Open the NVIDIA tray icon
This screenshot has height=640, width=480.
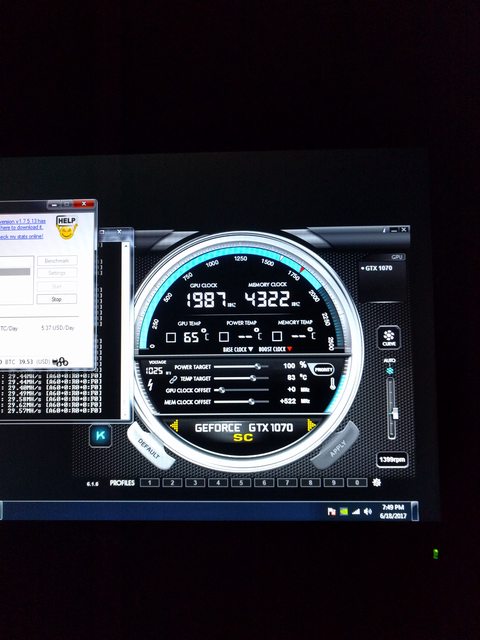[344, 511]
